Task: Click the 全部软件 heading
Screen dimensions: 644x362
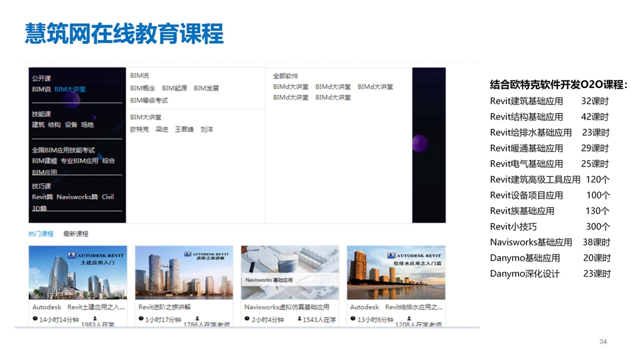Action: (x=286, y=76)
